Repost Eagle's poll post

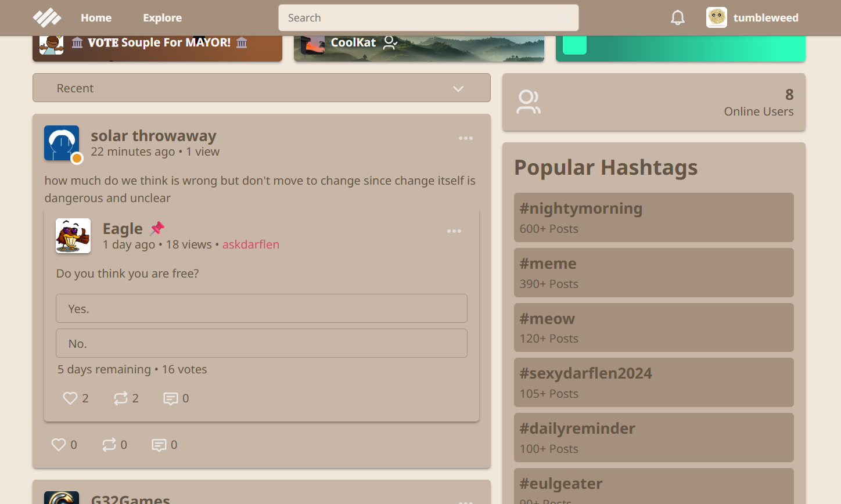click(x=120, y=398)
